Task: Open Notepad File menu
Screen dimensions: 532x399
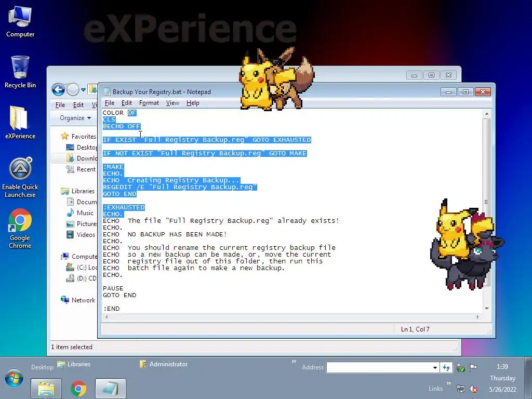Action: [x=110, y=103]
